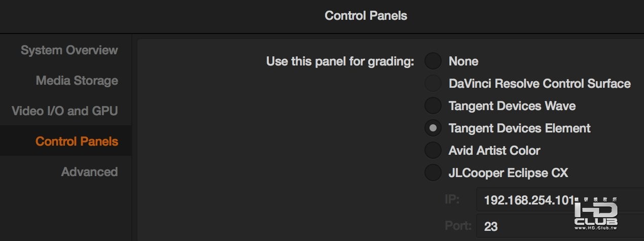Click the selected Tangent Devices Element radio
The image size is (644, 241).
tap(433, 128)
